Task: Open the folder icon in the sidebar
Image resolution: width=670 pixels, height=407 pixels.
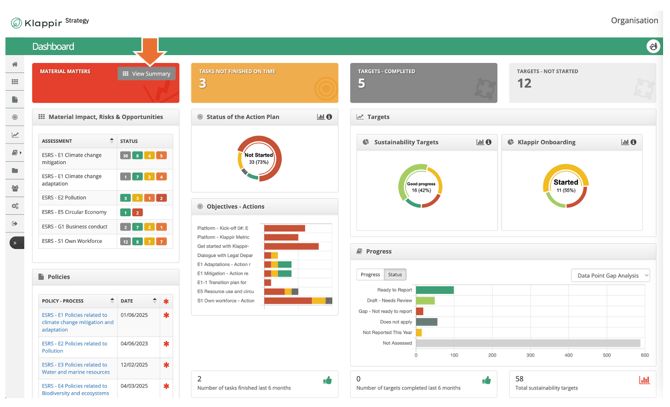Action: coord(15,171)
